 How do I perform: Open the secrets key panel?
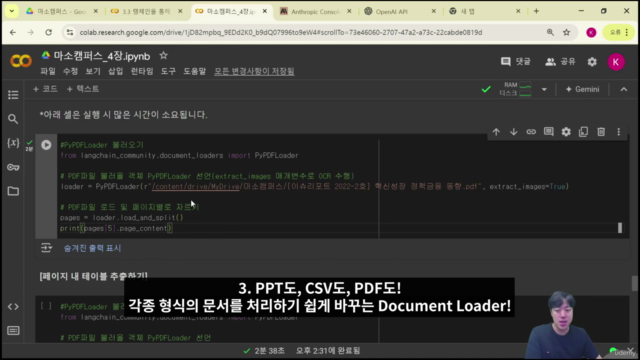click(13, 167)
